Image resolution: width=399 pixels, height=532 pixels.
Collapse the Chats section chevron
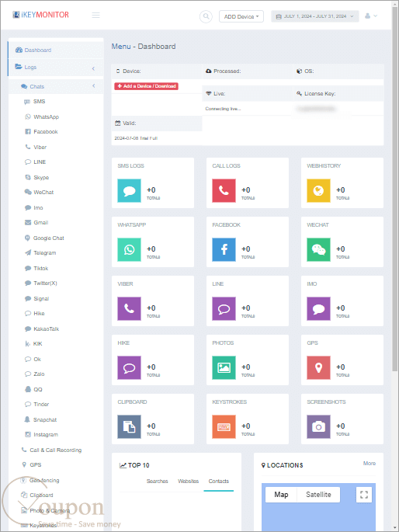[94, 86]
